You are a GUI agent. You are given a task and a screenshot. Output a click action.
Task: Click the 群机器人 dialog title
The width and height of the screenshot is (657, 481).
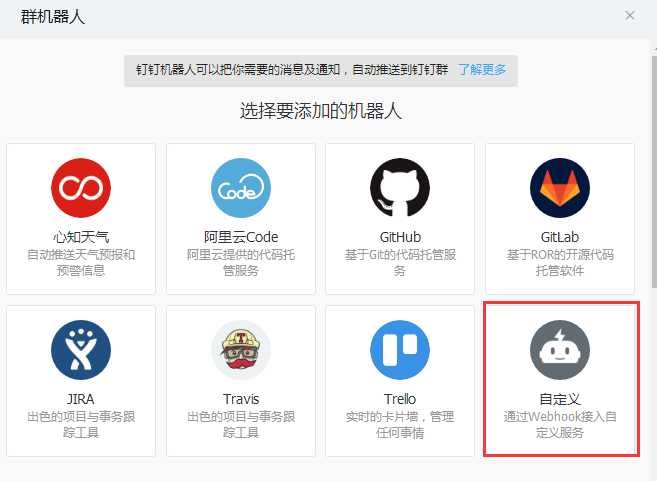coord(53,17)
